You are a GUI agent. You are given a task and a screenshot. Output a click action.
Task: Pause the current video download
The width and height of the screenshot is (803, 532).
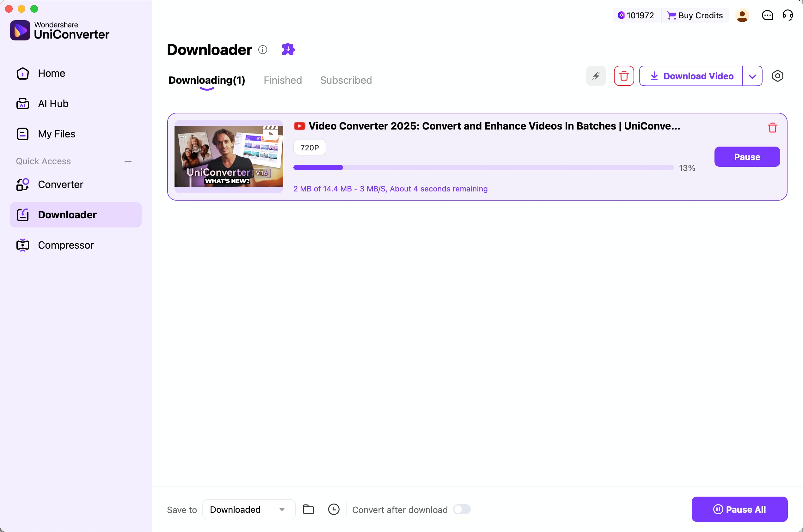pyautogui.click(x=747, y=157)
